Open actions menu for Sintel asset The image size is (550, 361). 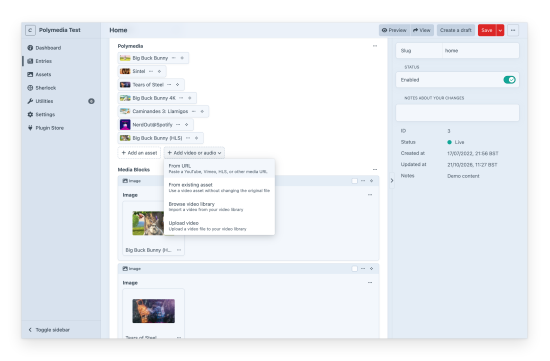click(151, 71)
